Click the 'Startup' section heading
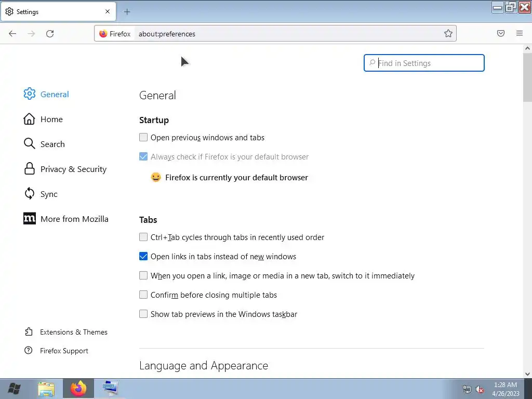 154,120
